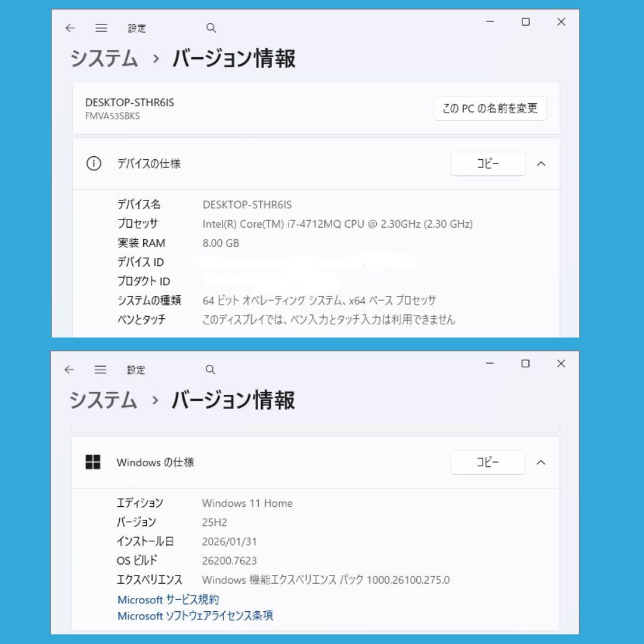Open the navigation hamburger menu
The width and height of the screenshot is (644, 644).
[101, 27]
